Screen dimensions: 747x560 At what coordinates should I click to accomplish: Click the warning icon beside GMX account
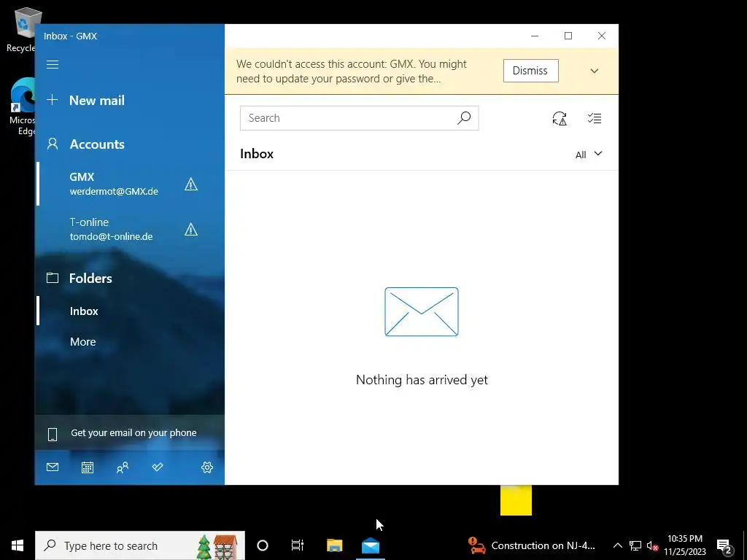coord(191,184)
